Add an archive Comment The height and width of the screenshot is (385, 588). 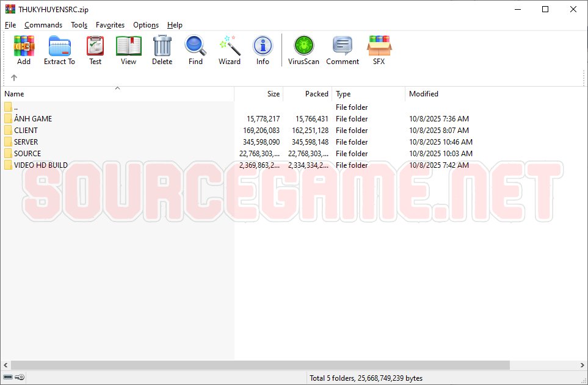[x=343, y=49]
